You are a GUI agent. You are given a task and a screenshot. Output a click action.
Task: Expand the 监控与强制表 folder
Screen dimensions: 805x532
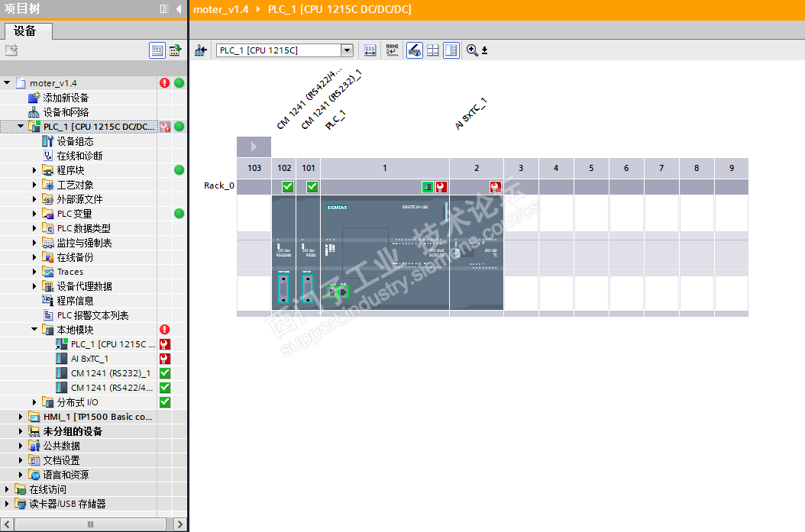tap(34, 243)
